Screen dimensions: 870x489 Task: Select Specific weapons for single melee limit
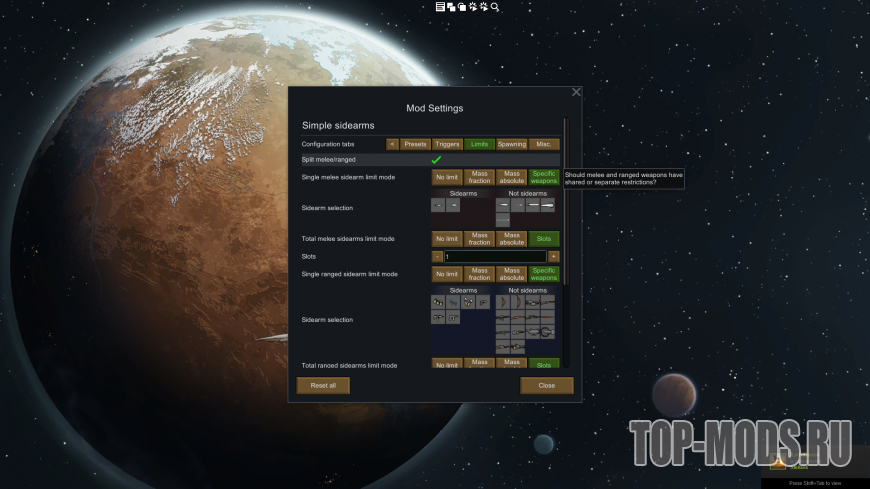(x=544, y=177)
